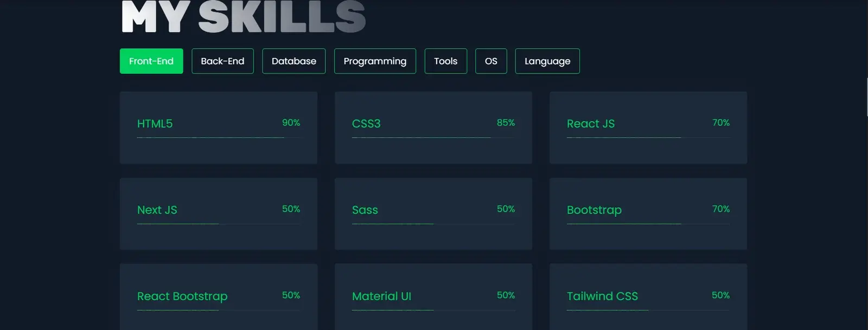Click the 50% value on Sass
868x330 pixels.
tap(506, 209)
